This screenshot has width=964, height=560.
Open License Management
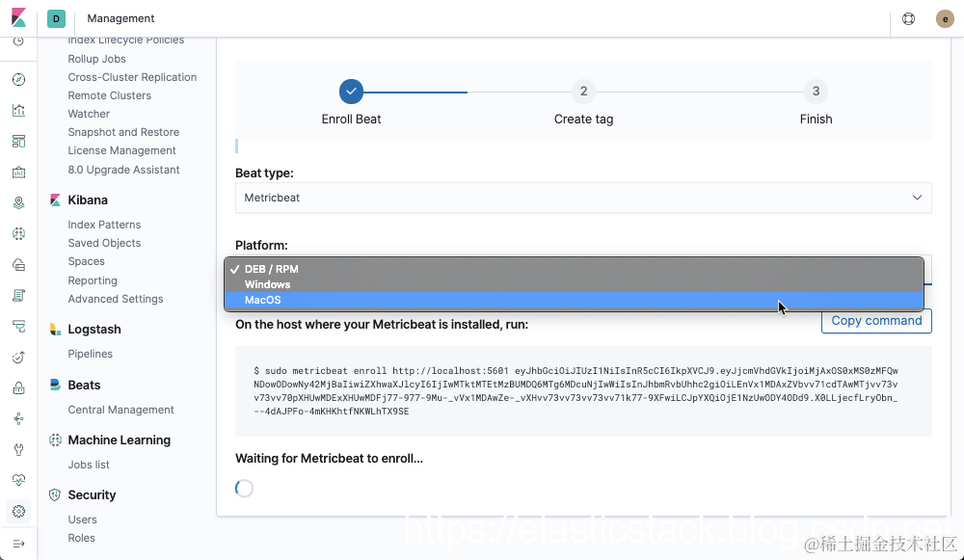(121, 151)
